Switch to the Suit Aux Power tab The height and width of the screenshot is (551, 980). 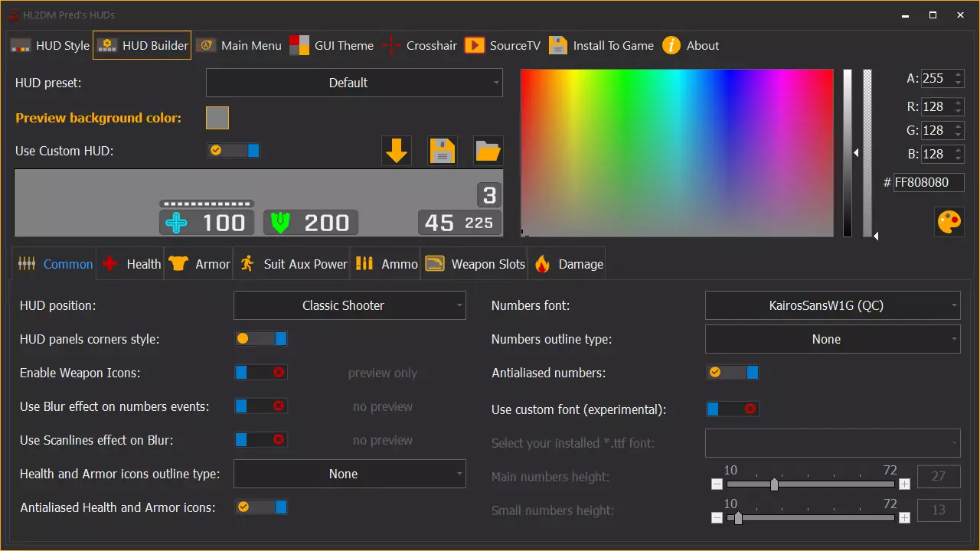coord(293,264)
